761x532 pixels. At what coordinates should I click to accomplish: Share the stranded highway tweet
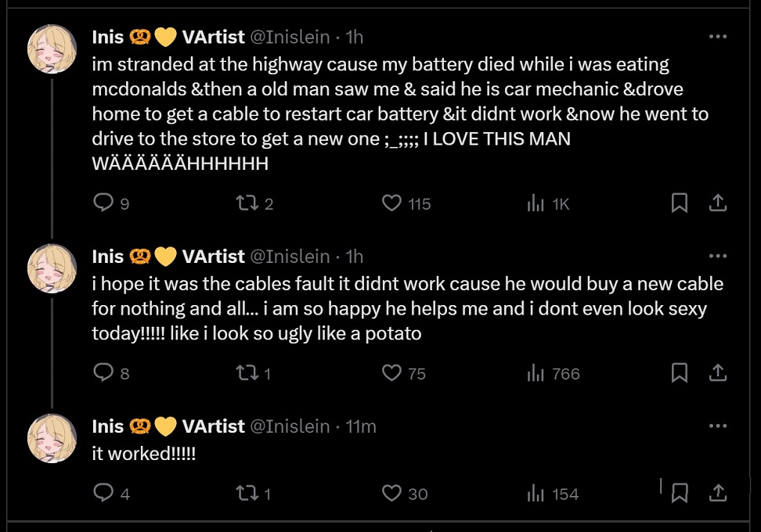pos(717,203)
